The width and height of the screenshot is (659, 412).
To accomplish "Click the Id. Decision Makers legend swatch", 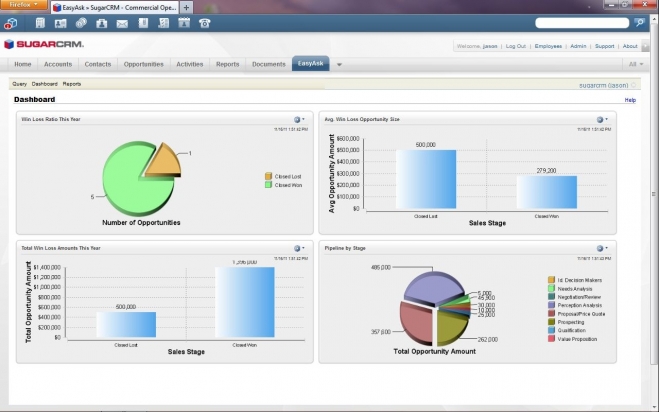I will click(551, 280).
